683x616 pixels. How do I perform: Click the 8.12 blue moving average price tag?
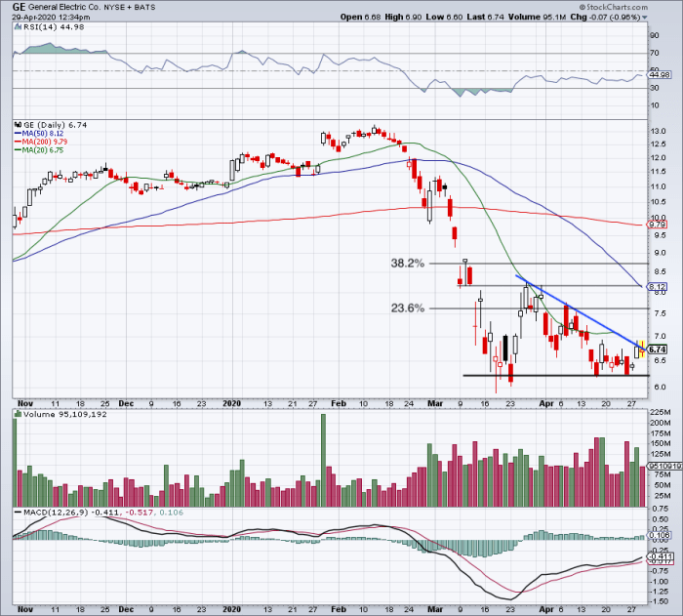click(657, 286)
